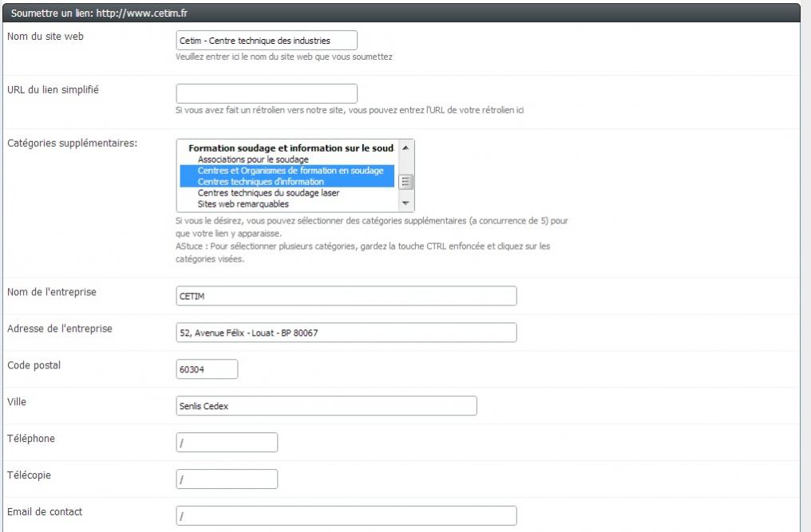Viewport: 811px width, 532px height.
Task: Select 'Associations pour le soudage' category
Action: (x=253, y=160)
